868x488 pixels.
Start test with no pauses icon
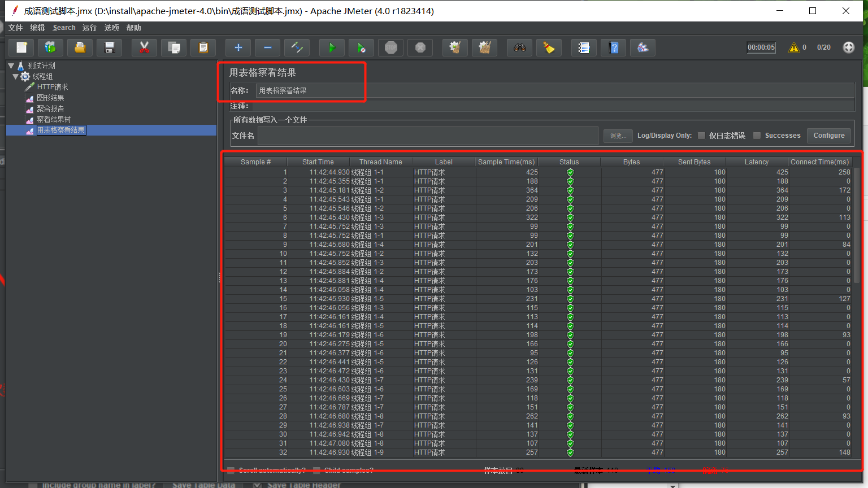362,48
